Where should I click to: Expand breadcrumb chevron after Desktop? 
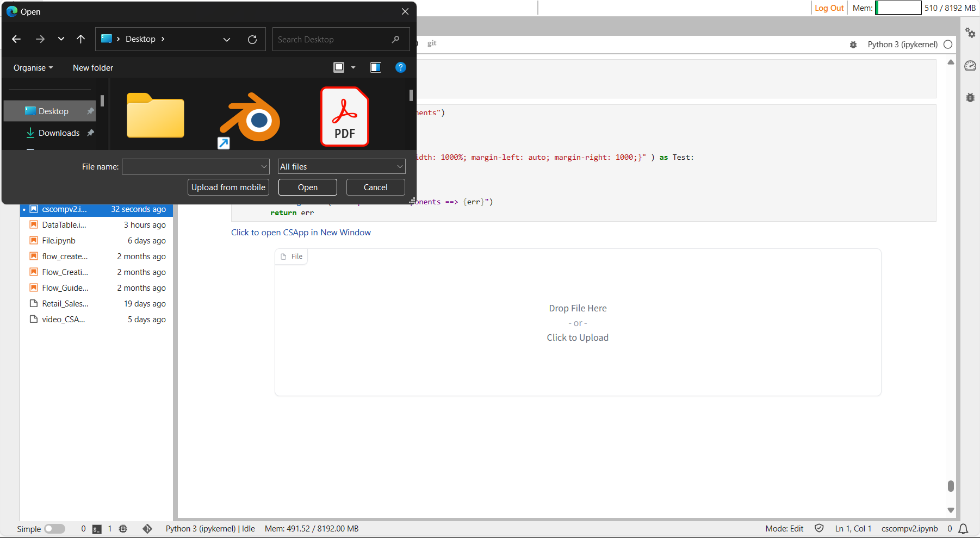[163, 39]
